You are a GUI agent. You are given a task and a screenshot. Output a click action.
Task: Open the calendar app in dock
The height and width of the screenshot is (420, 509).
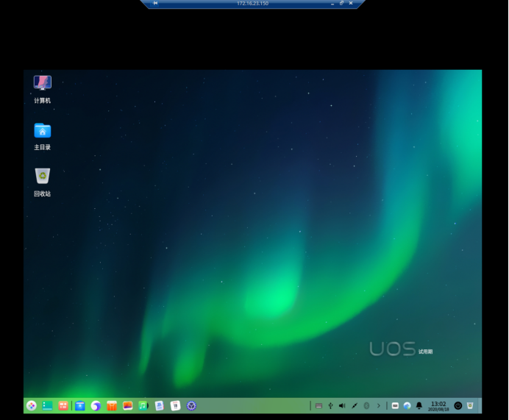175,406
